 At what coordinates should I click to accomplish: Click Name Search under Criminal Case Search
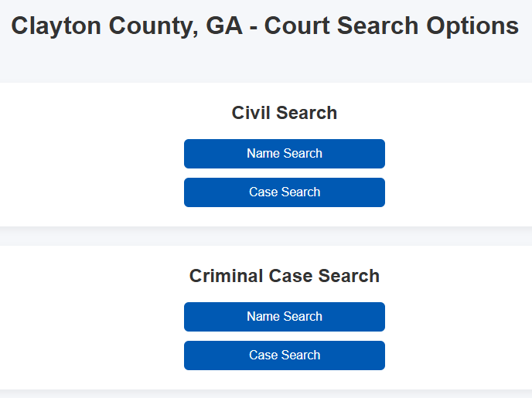(285, 317)
